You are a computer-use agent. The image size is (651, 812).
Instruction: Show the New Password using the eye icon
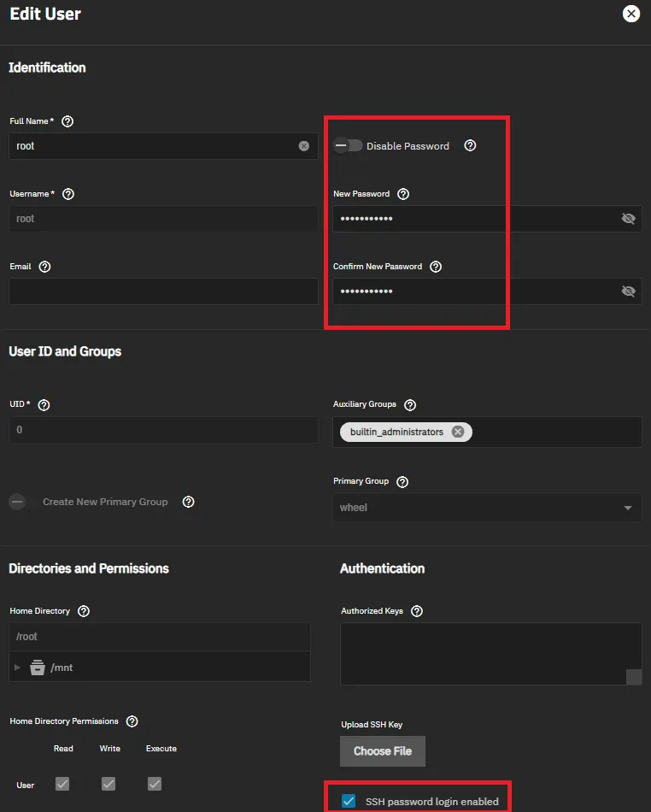tap(629, 219)
